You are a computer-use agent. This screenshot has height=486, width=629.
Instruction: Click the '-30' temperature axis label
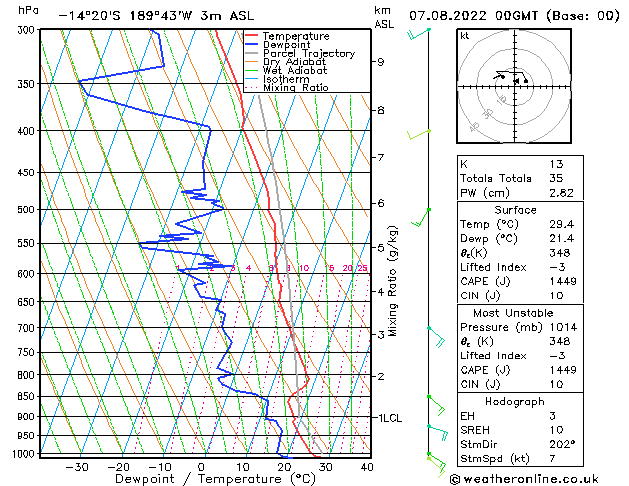click(x=77, y=467)
